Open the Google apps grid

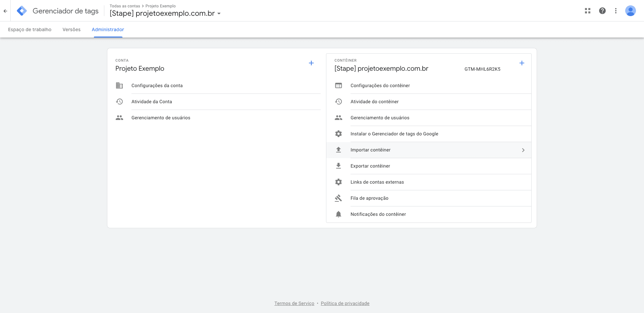pos(588,11)
